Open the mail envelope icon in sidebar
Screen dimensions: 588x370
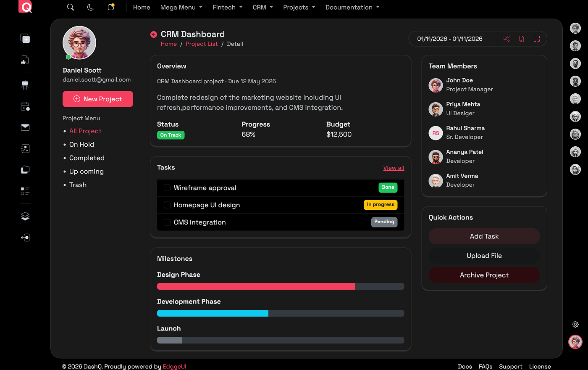[25, 127]
